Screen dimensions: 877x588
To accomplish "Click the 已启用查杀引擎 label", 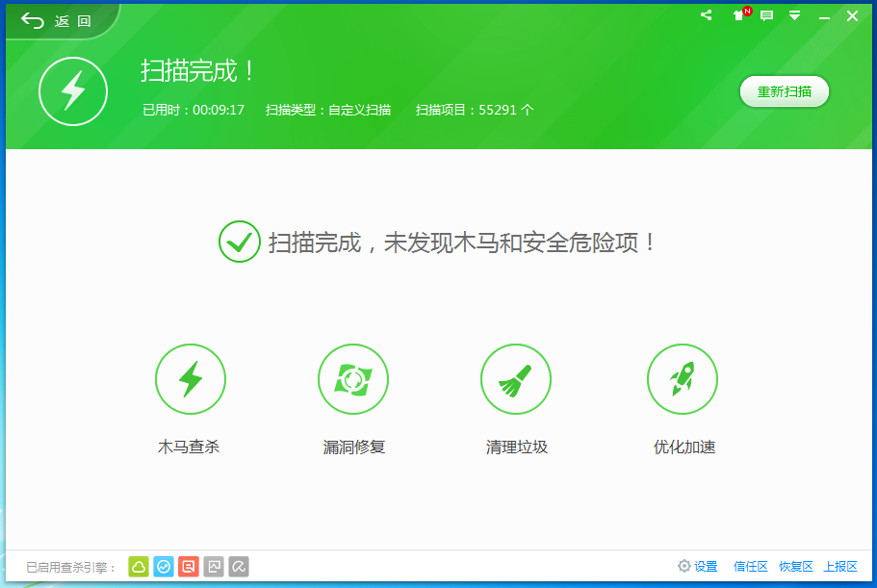I will [70, 568].
